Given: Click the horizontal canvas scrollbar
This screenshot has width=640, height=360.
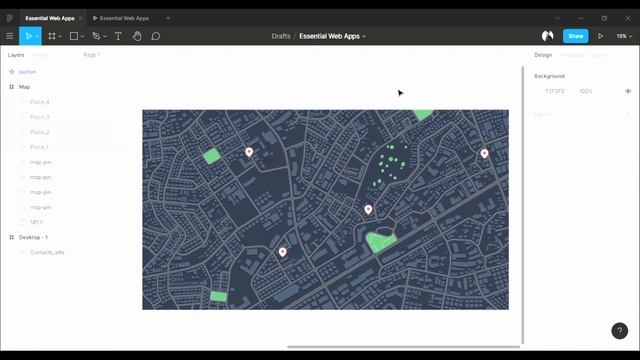Looking at the screenshot, I should (403, 347).
